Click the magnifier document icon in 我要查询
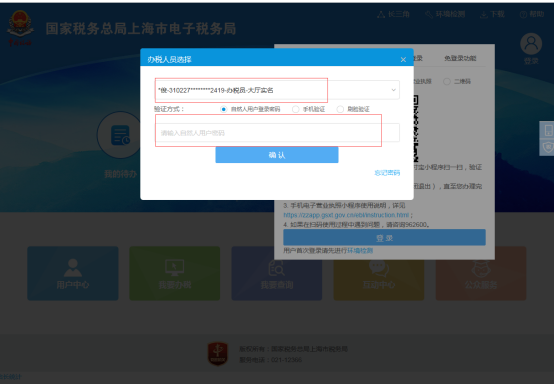The height and width of the screenshot is (384, 554). 276,268
